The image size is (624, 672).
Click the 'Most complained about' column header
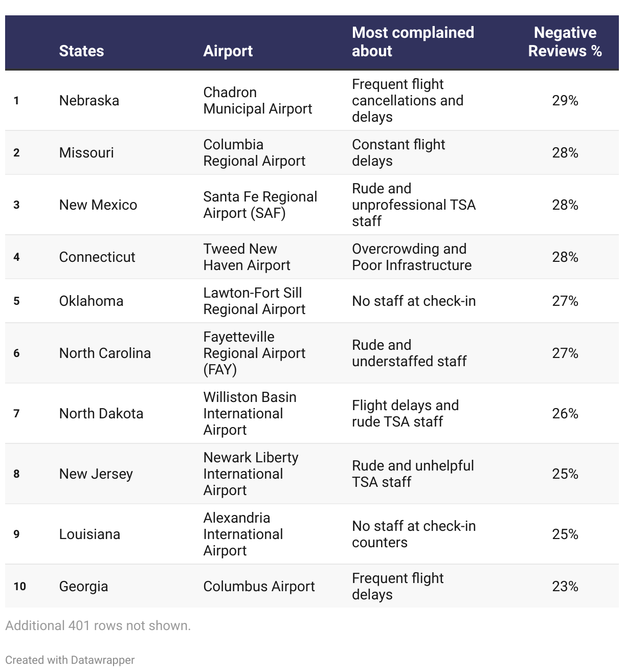pos(413,42)
